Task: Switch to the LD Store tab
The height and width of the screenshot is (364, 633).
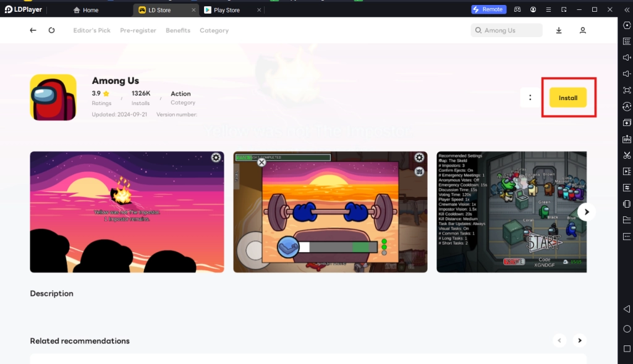Action: click(166, 10)
